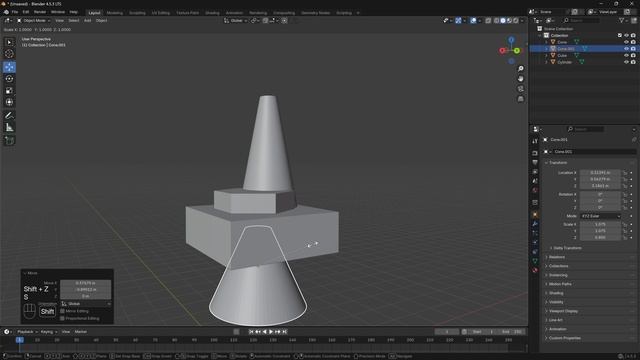Click the viewport pan hand icon
Screen dimensions: 640x360
(520, 78)
